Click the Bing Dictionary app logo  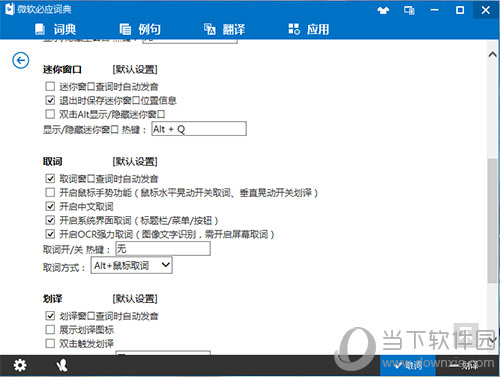pos(9,9)
